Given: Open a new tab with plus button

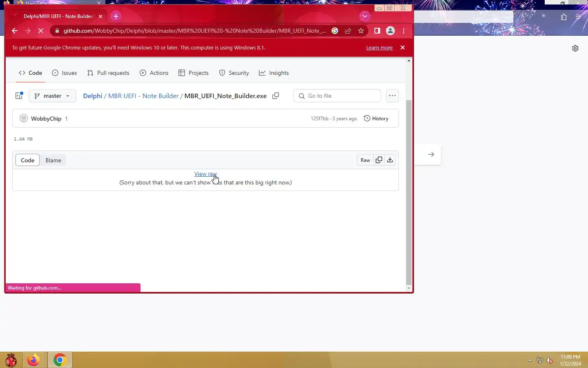Looking at the screenshot, I should click(x=116, y=16).
